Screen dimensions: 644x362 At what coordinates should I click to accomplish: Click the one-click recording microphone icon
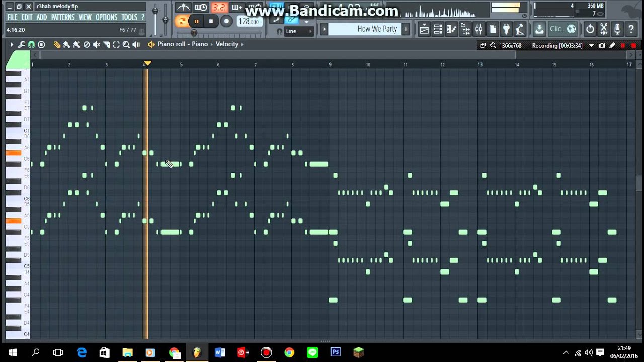[x=617, y=29]
